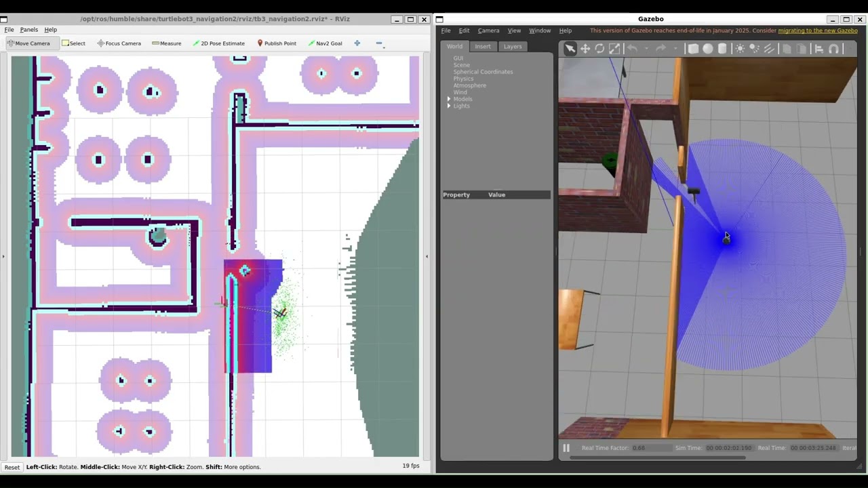Choose the Gazebo scale mode tool
Screen dimensions: 868x488
point(614,49)
